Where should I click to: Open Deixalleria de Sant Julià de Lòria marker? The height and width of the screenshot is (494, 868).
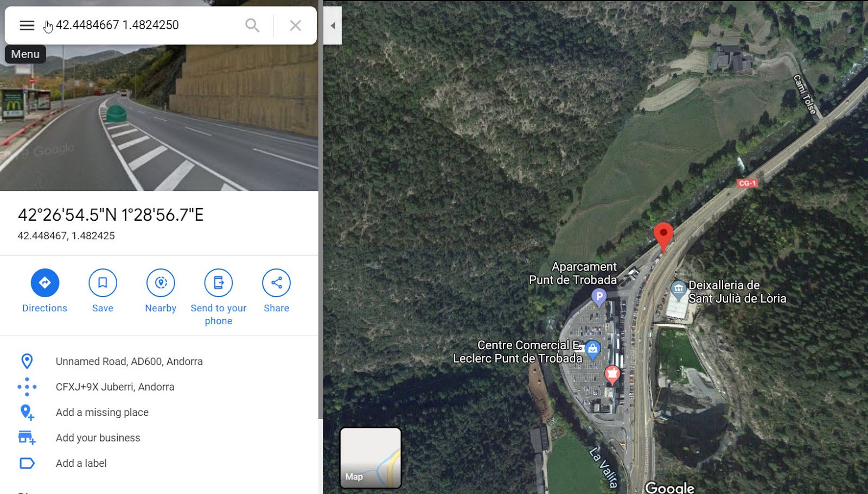[679, 290]
